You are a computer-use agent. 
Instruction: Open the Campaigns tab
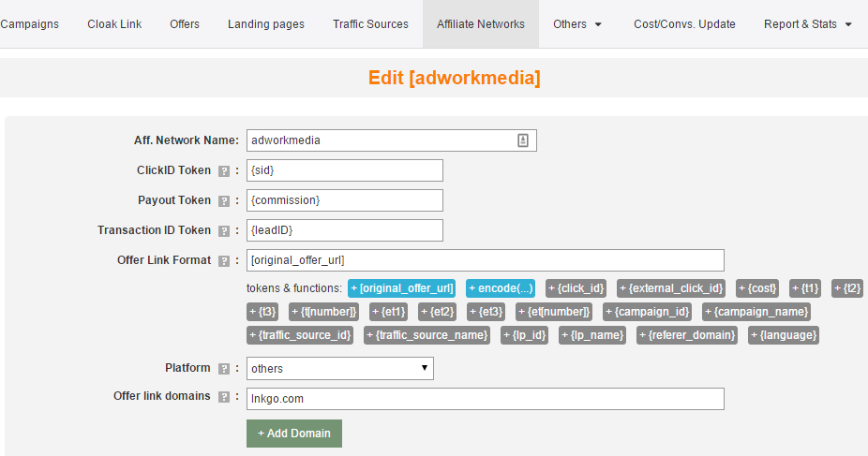[x=29, y=24]
